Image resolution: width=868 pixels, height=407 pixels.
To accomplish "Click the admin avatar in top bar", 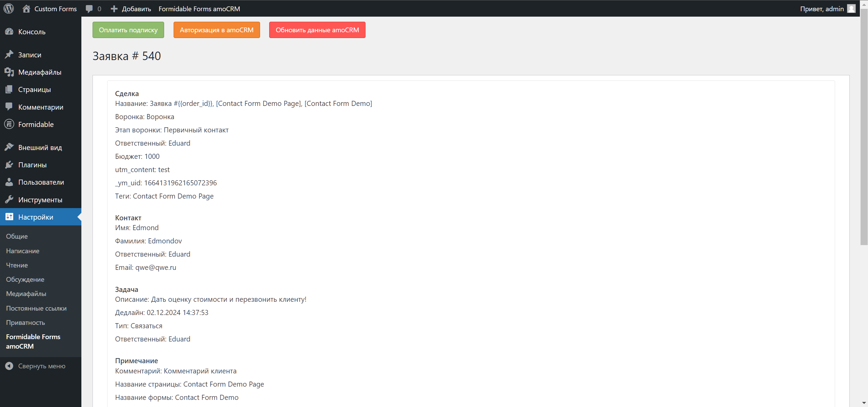I will (851, 8).
